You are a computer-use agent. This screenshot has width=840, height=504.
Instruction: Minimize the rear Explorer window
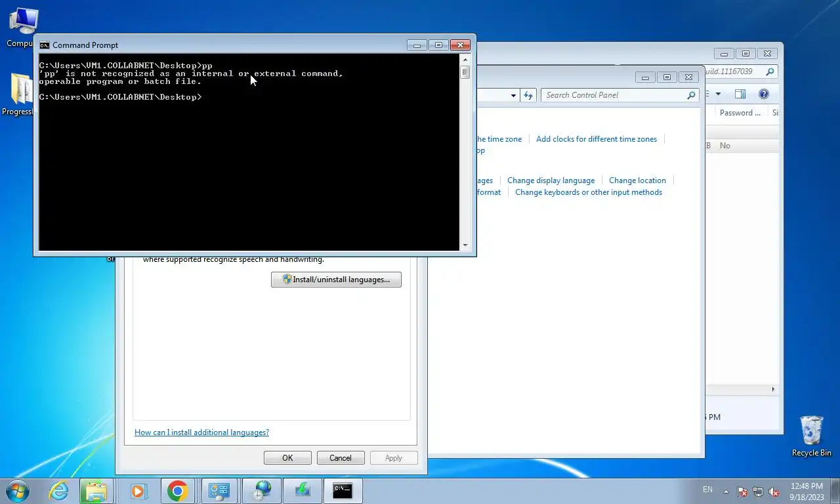click(x=724, y=54)
